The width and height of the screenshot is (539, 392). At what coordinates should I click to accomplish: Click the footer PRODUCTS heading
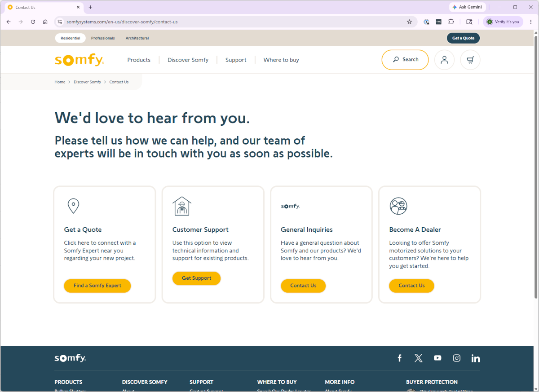click(x=68, y=382)
